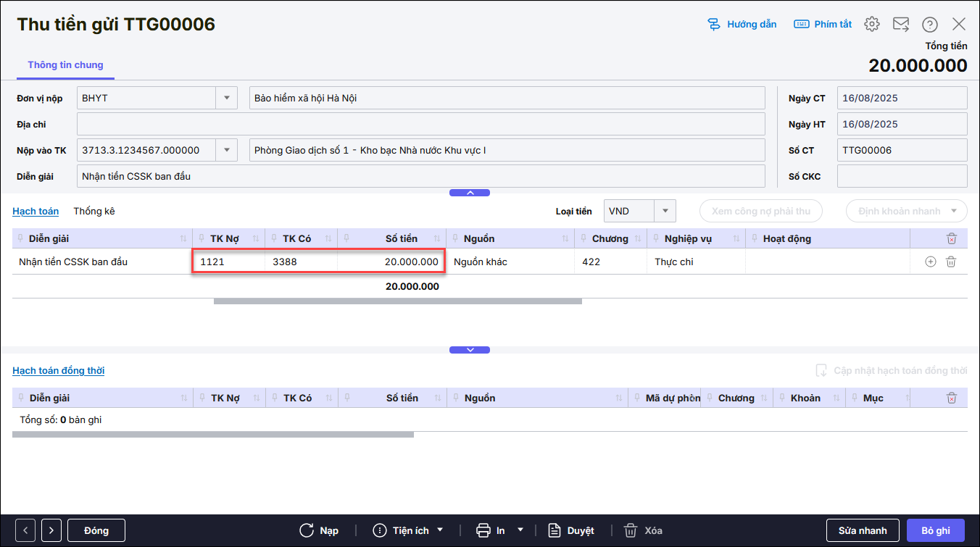Viewport: 980px width, 547px height.
Task: Click the Bỏ ghi button
Action: (x=935, y=530)
